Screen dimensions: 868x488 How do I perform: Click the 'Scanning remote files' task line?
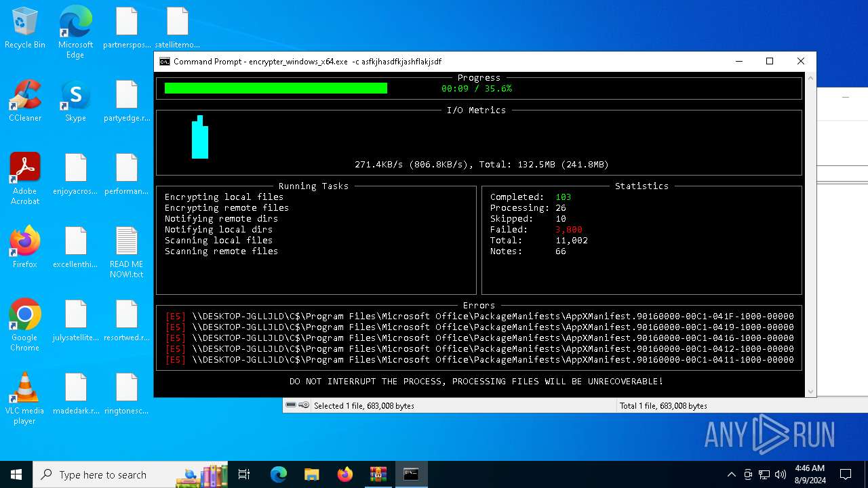click(x=221, y=251)
